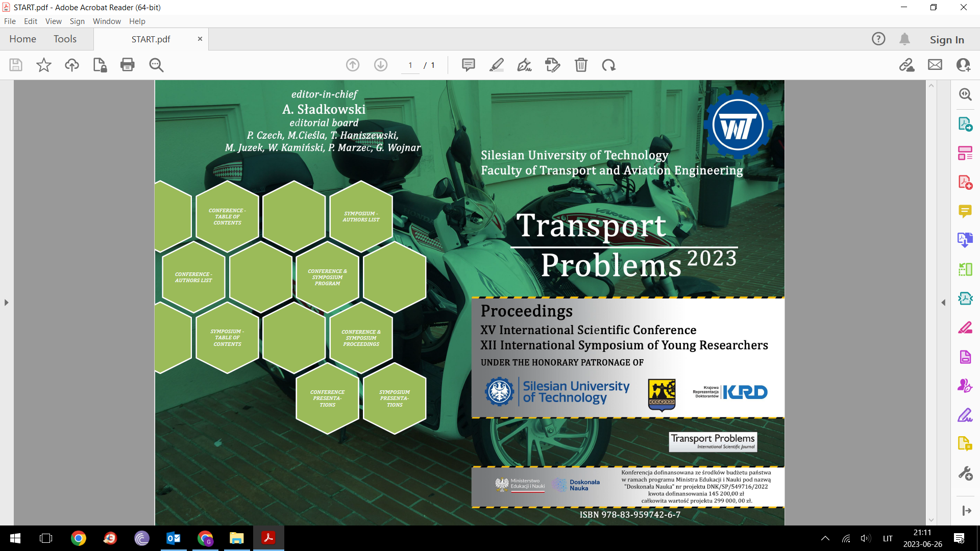Open the sign document pen tool
The height and width of the screenshot is (551, 980).
(x=524, y=65)
